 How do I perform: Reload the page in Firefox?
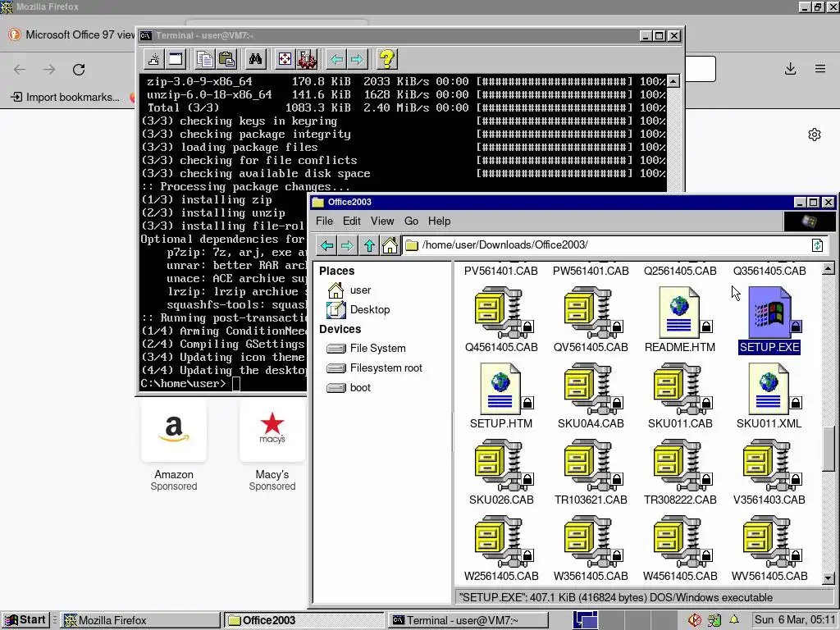click(x=79, y=69)
